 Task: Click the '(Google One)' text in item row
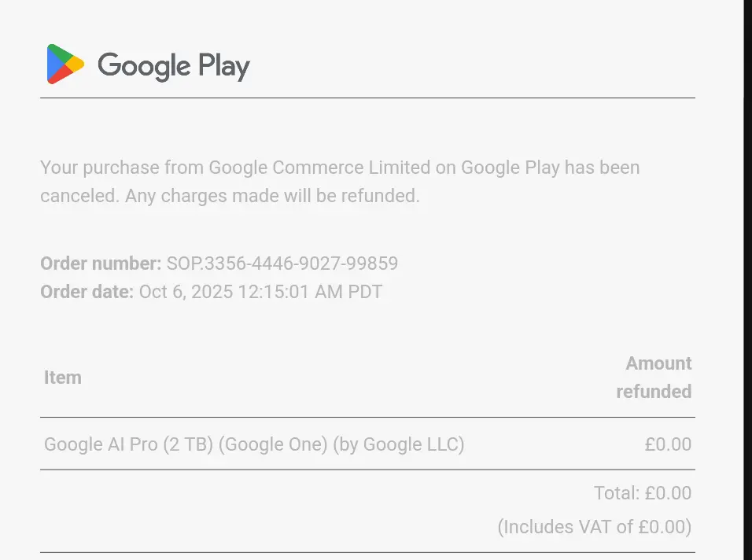tap(273, 444)
